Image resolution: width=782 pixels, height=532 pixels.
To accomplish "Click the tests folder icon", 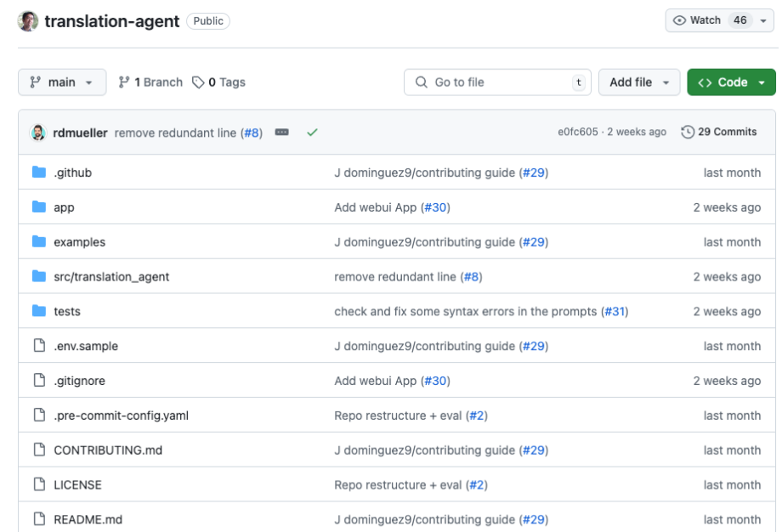I will pos(39,311).
